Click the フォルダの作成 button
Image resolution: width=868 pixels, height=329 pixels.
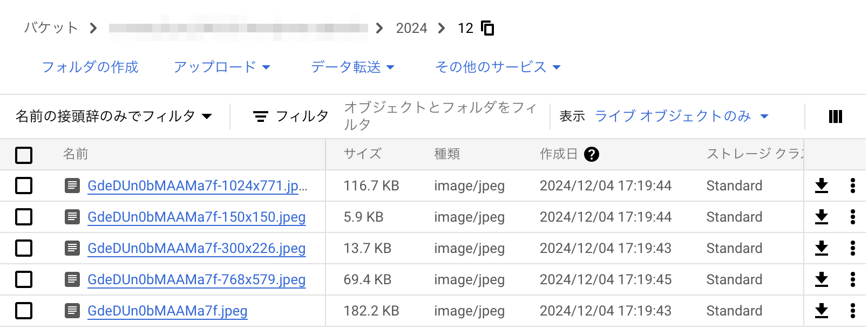90,67
